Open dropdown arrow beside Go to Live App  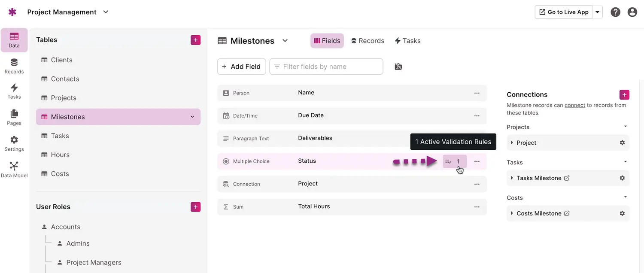pos(597,12)
